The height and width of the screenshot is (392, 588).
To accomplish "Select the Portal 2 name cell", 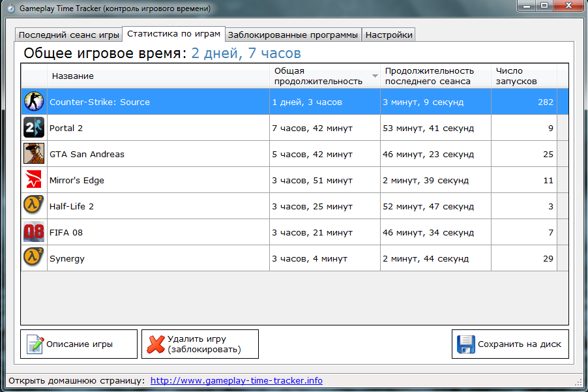I will click(x=158, y=128).
